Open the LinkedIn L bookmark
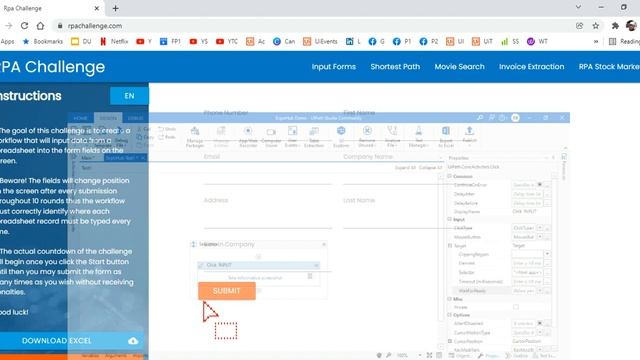 353,41
